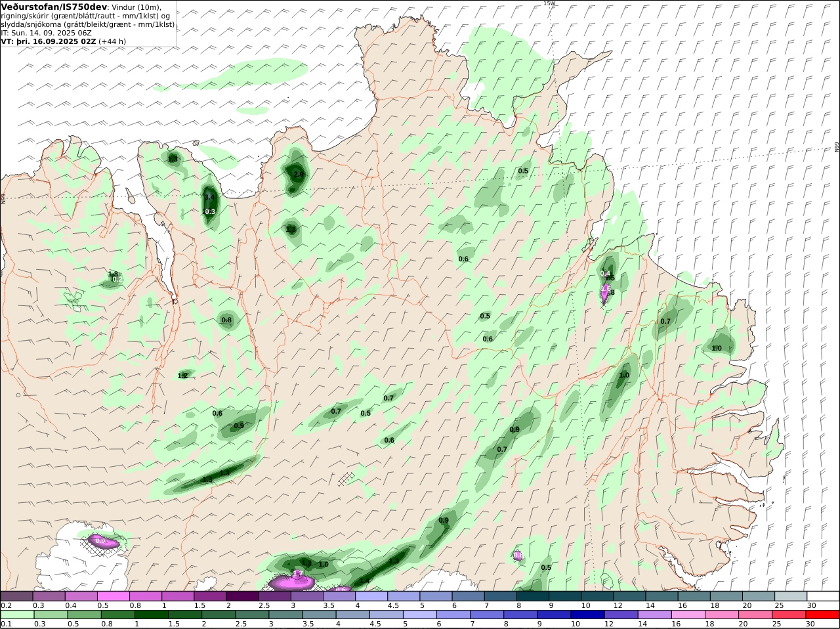Click the map value 1.2 in the west
This screenshot has width=840, height=629.
(182, 376)
